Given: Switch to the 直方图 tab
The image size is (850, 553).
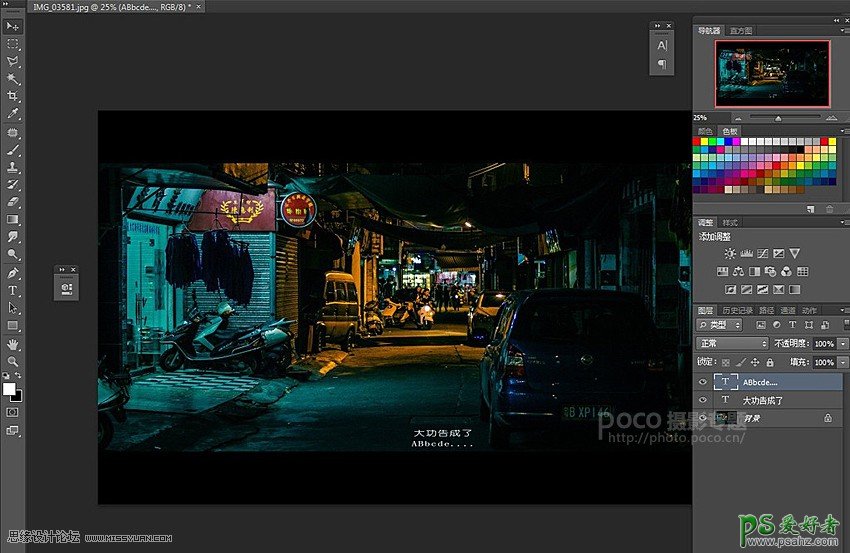Looking at the screenshot, I should [x=741, y=31].
